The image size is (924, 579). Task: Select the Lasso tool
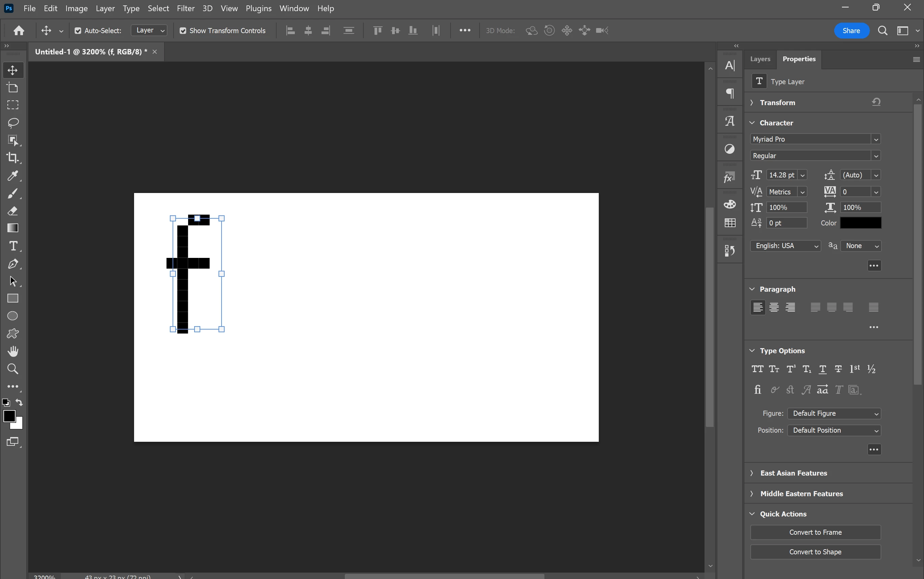click(x=13, y=123)
